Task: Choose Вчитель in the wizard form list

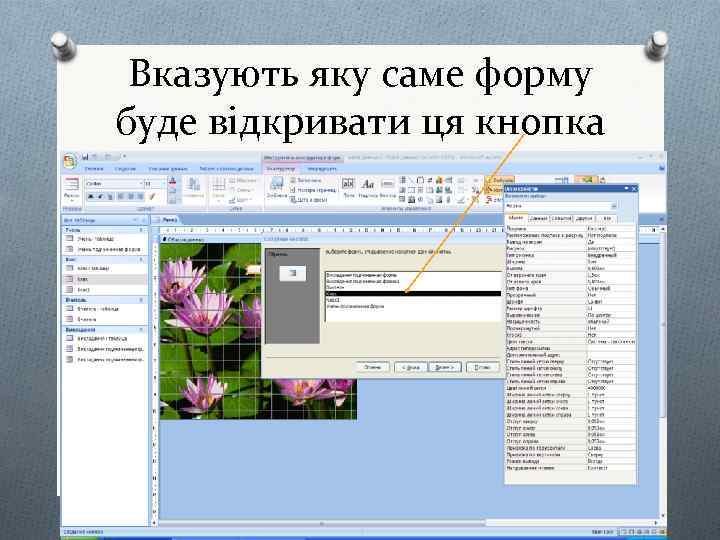Action: point(413,287)
